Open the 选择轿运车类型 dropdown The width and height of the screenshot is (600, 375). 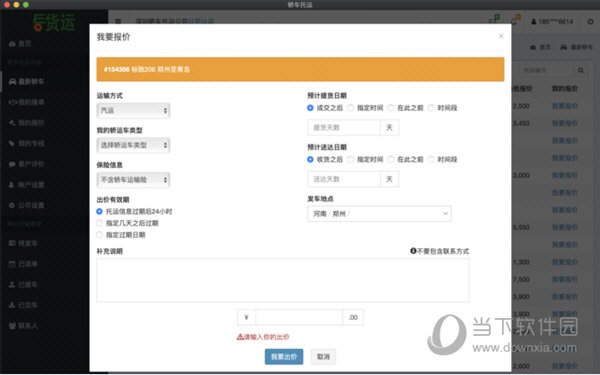coord(133,145)
